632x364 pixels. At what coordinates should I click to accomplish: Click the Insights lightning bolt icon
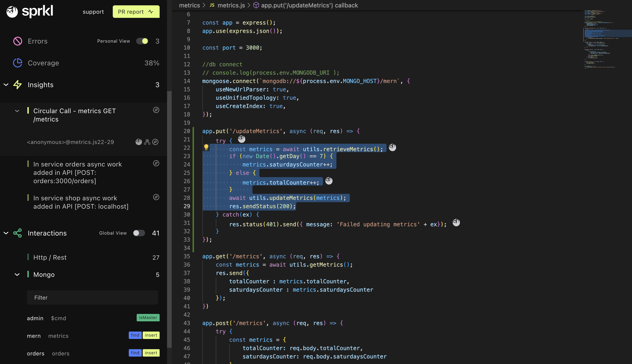point(17,85)
